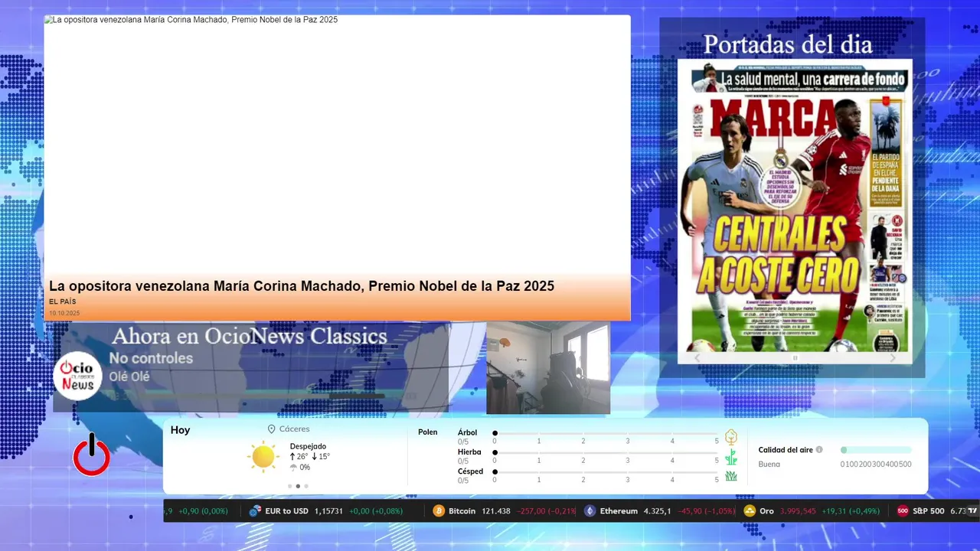Click the Hierba pollen level slider

pyautogui.click(x=606, y=453)
